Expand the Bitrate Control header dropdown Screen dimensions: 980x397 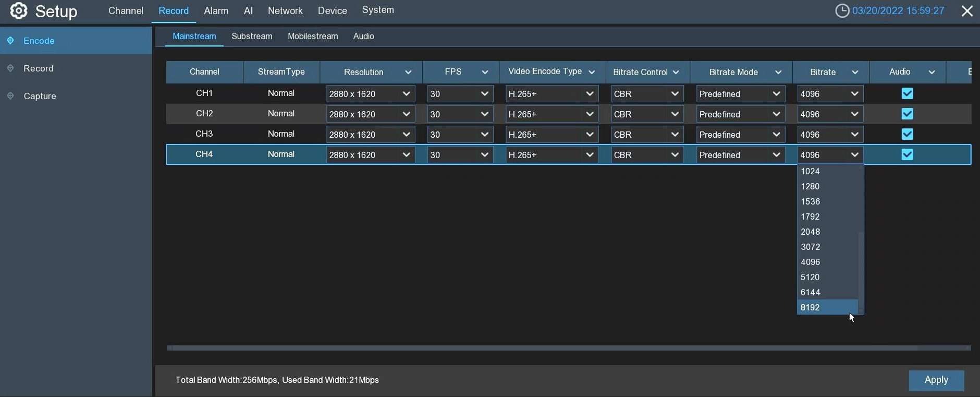pos(676,72)
